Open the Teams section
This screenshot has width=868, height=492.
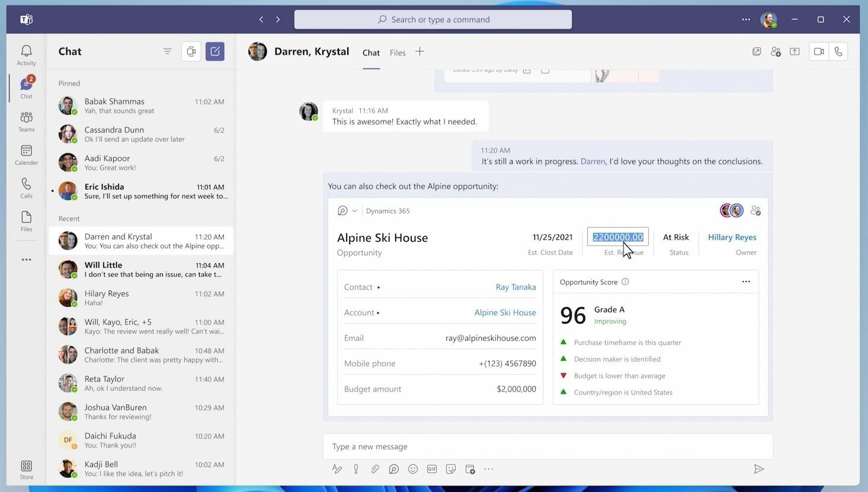tap(26, 122)
